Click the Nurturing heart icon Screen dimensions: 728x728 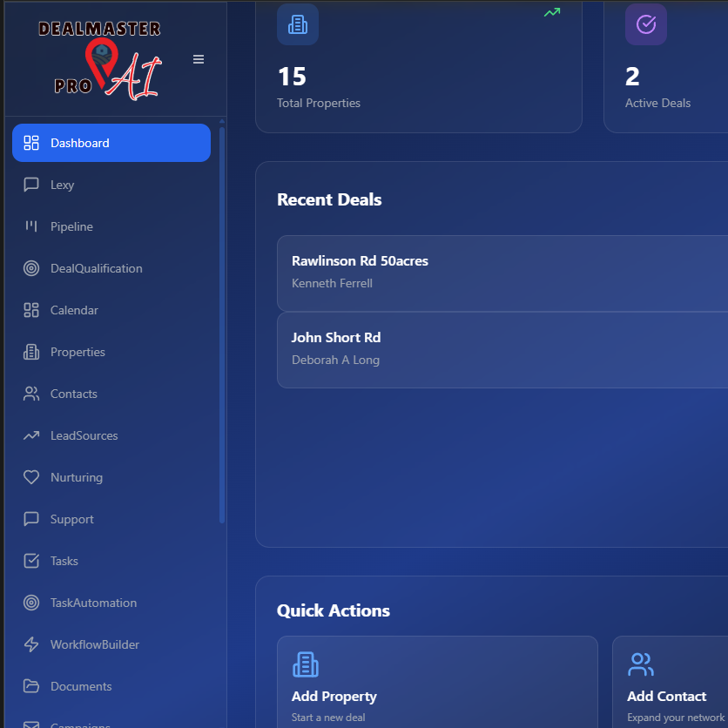coord(31,477)
